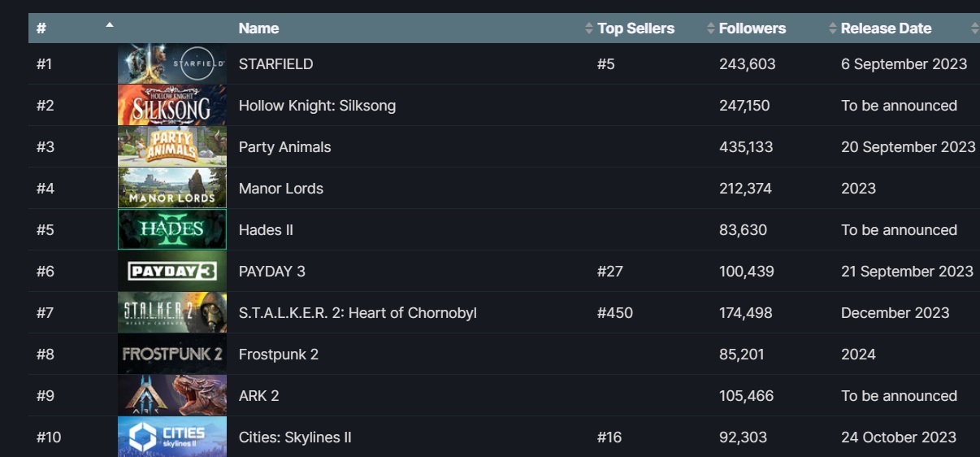The width and height of the screenshot is (980, 457).
Task: Sort the table by Followers column
Action: click(752, 28)
